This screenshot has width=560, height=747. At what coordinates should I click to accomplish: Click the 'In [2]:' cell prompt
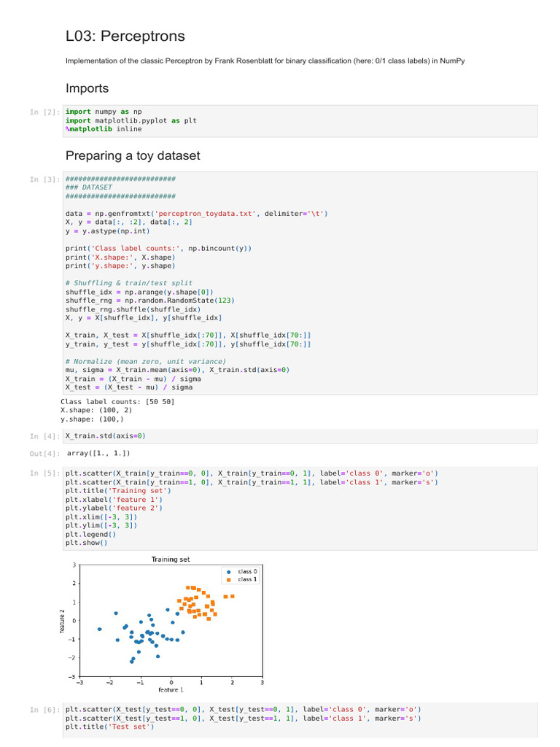coord(44,112)
